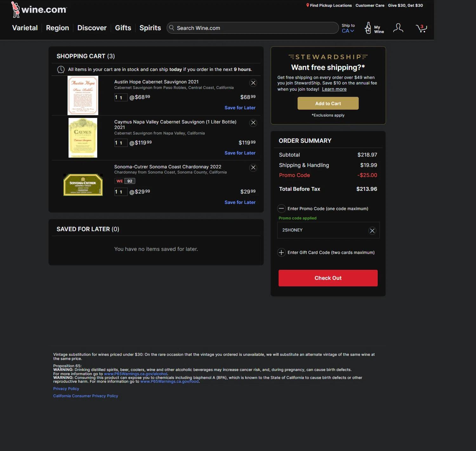Click the Promo Code -$25.00 discount

tap(367, 175)
